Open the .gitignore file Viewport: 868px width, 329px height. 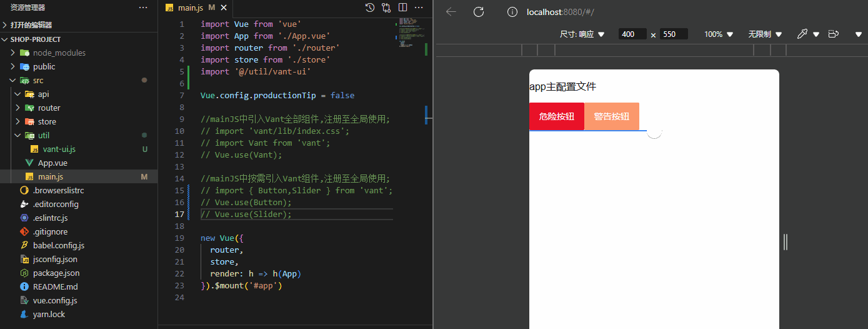(79, 231)
